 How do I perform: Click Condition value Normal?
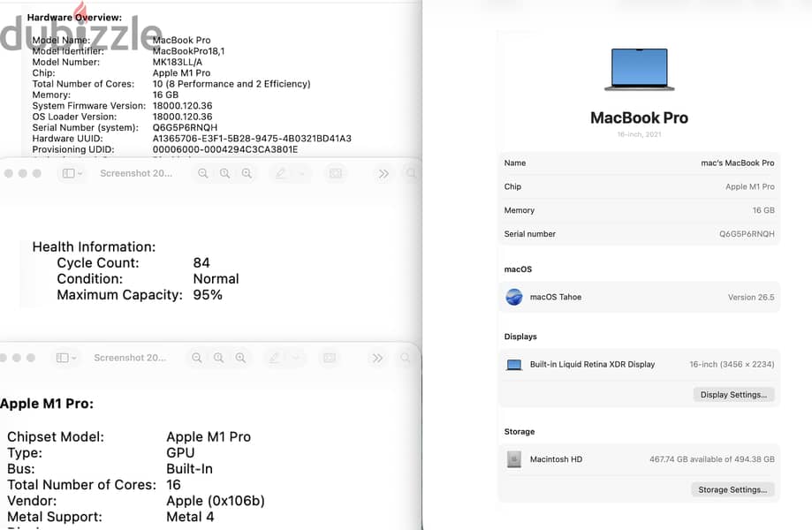(x=216, y=279)
